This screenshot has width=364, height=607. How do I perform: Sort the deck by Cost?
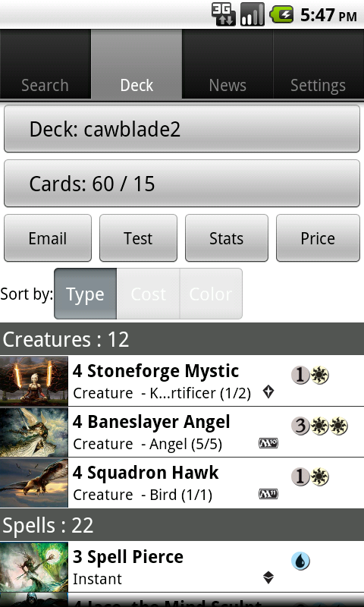point(148,294)
